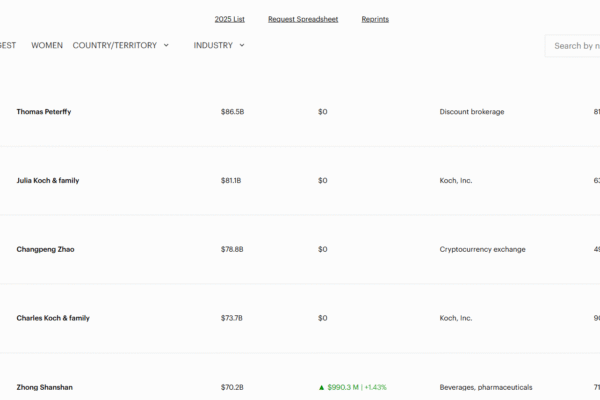Click Zhong Shanshan's $990.3 M change value
This screenshot has height=400, width=600.
(x=343, y=387)
